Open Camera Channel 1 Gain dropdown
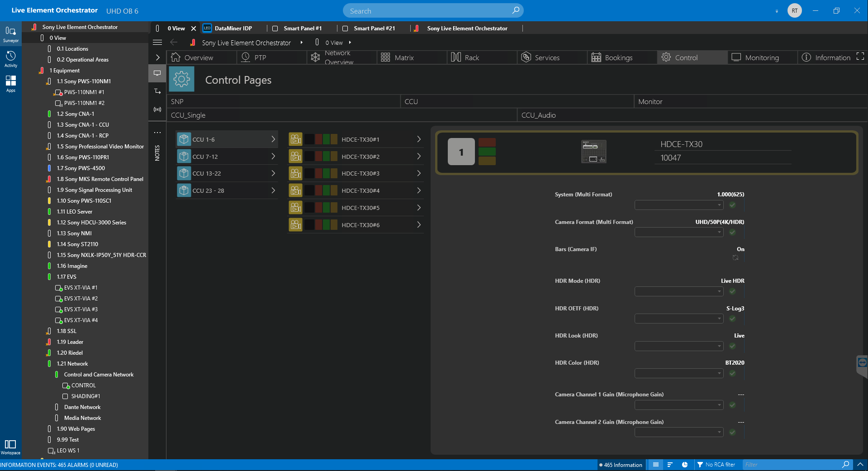This screenshot has width=868, height=471. (678, 405)
